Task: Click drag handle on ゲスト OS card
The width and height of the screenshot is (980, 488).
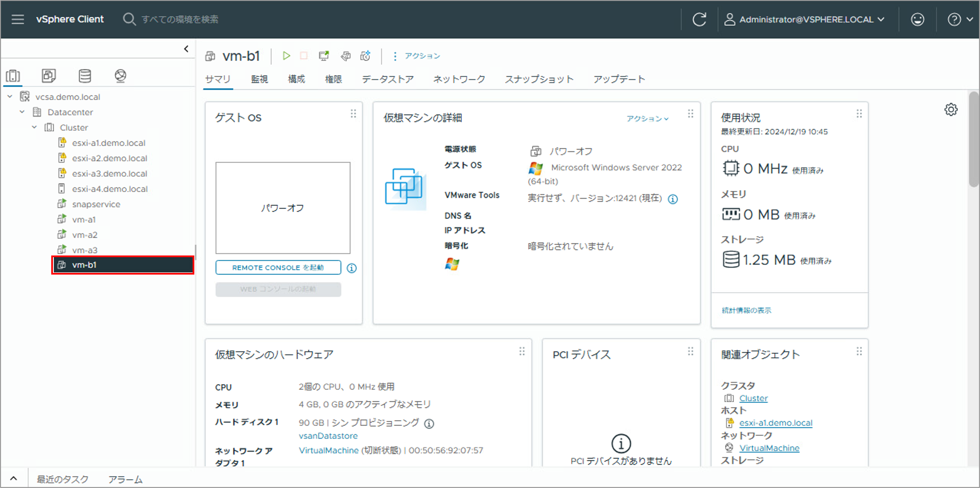Action: tap(353, 113)
